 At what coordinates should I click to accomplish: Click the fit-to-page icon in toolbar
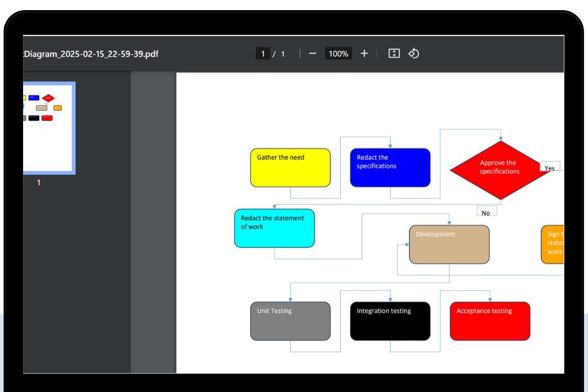pos(394,52)
